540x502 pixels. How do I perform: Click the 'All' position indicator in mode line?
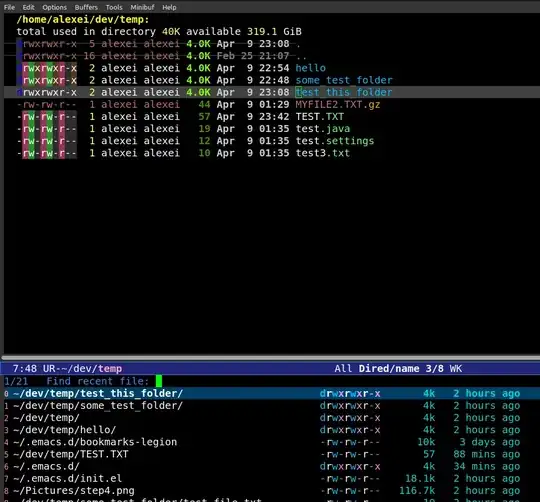pos(343,369)
